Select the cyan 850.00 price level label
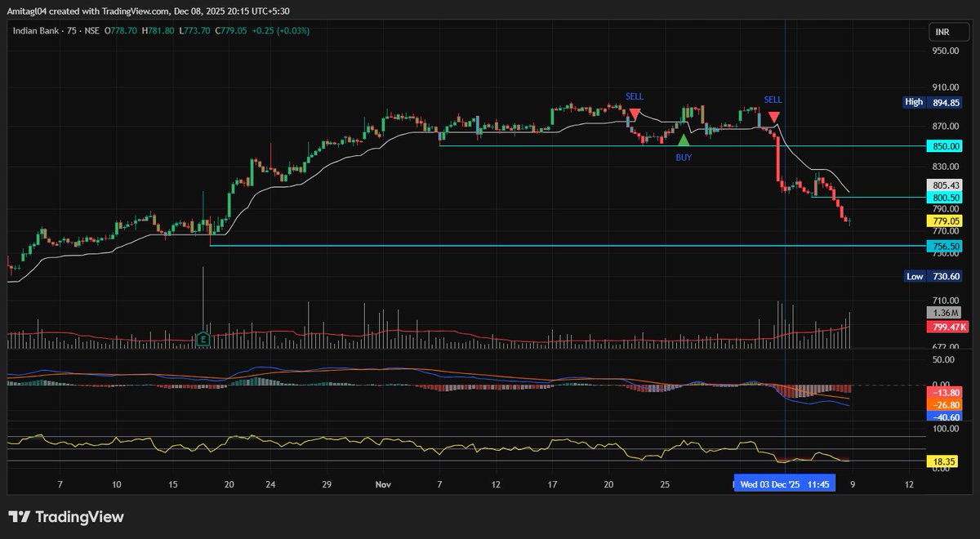Screen dimensions: 980x539 click(945, 146)
